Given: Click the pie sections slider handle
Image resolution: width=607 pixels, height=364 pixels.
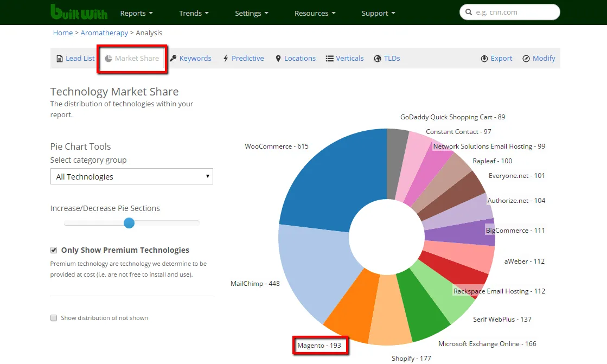Looking at the screenshot, I should pos(129,223).
